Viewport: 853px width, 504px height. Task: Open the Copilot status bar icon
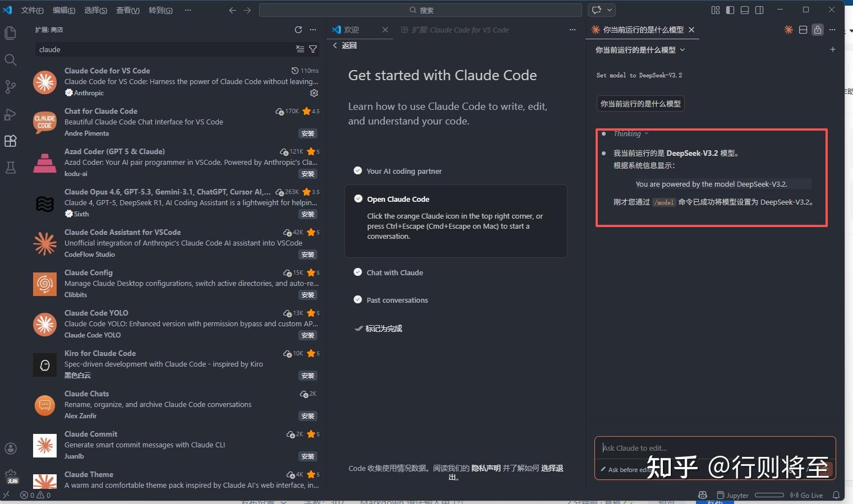[703, 495]
